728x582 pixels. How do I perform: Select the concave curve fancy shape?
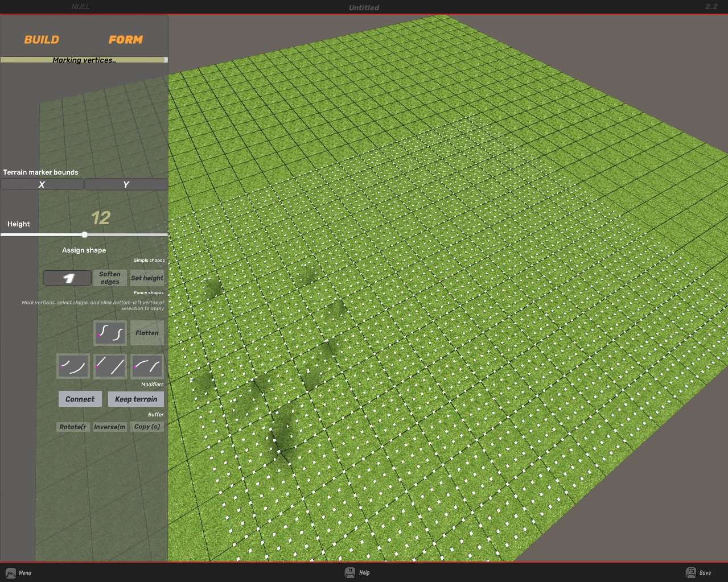click(x=73, y=366)
